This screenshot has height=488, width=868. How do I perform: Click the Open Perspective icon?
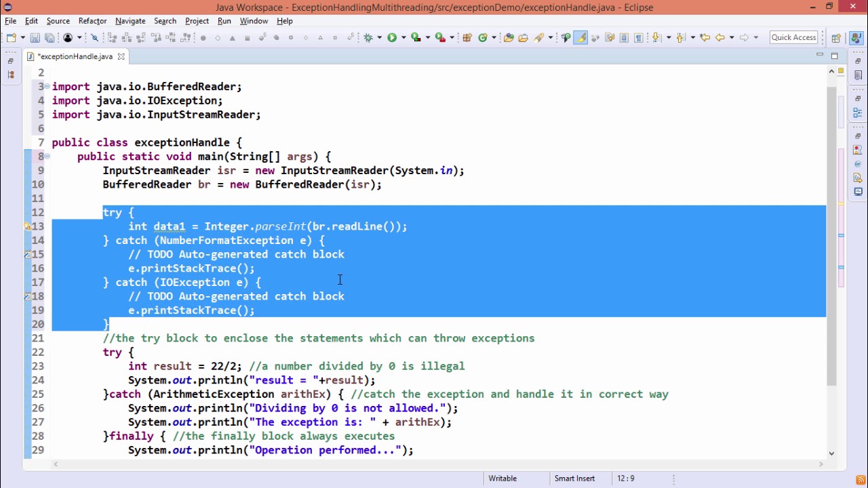(836, 38)
